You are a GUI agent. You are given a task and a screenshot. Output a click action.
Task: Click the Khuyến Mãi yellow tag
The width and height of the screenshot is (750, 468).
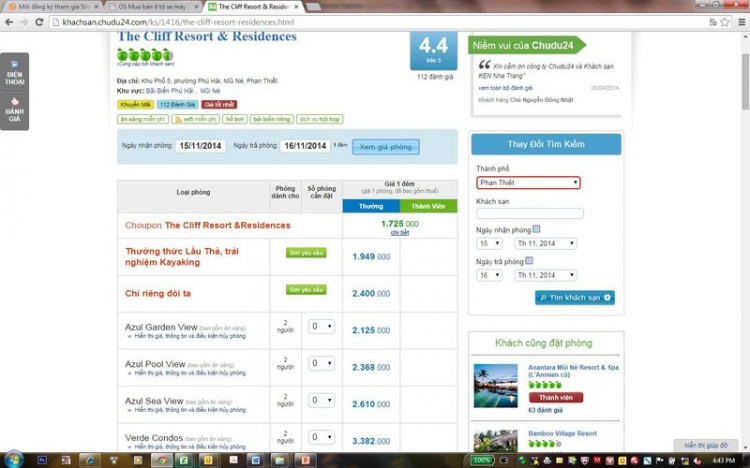coord(136,104)
